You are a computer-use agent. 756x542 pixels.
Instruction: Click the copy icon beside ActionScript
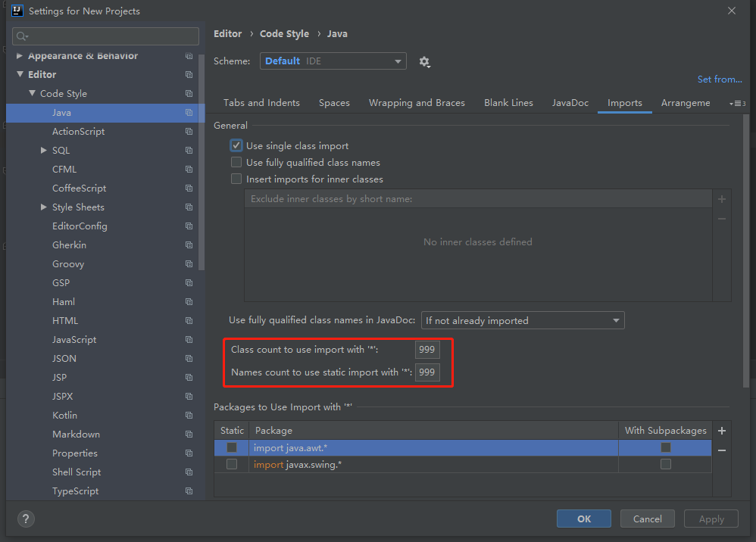(x=189, y=132)
